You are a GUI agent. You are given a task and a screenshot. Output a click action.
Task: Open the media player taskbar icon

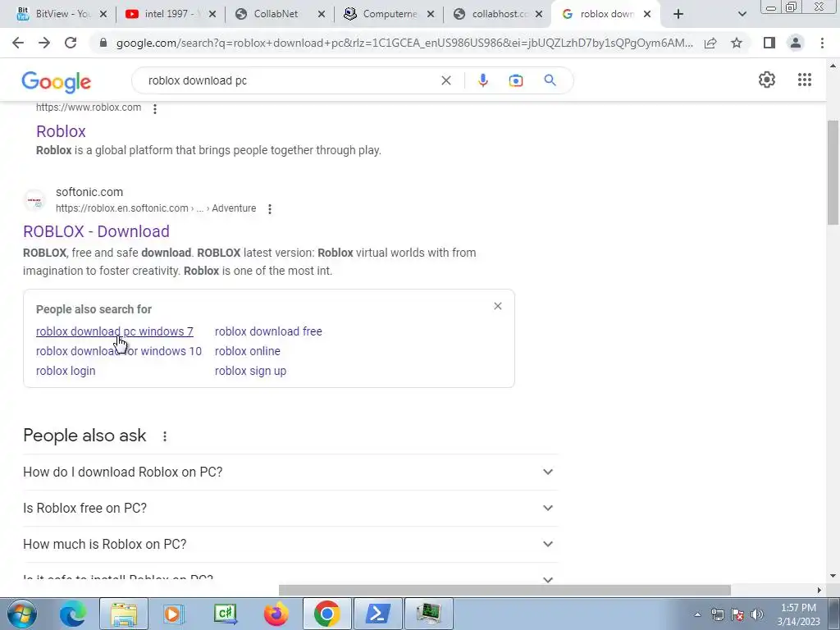[175, 614]
